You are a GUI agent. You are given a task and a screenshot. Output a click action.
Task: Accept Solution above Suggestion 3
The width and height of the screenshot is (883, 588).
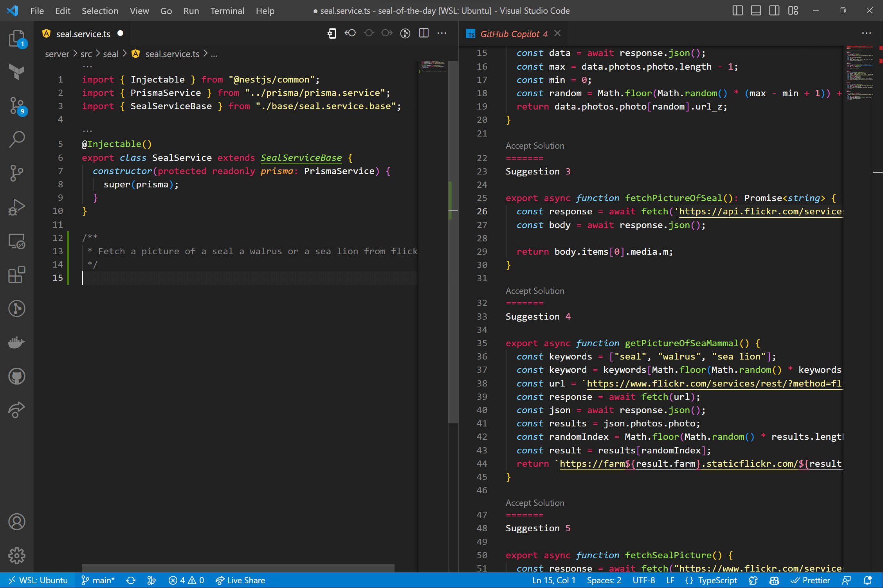tap(535, 146)
